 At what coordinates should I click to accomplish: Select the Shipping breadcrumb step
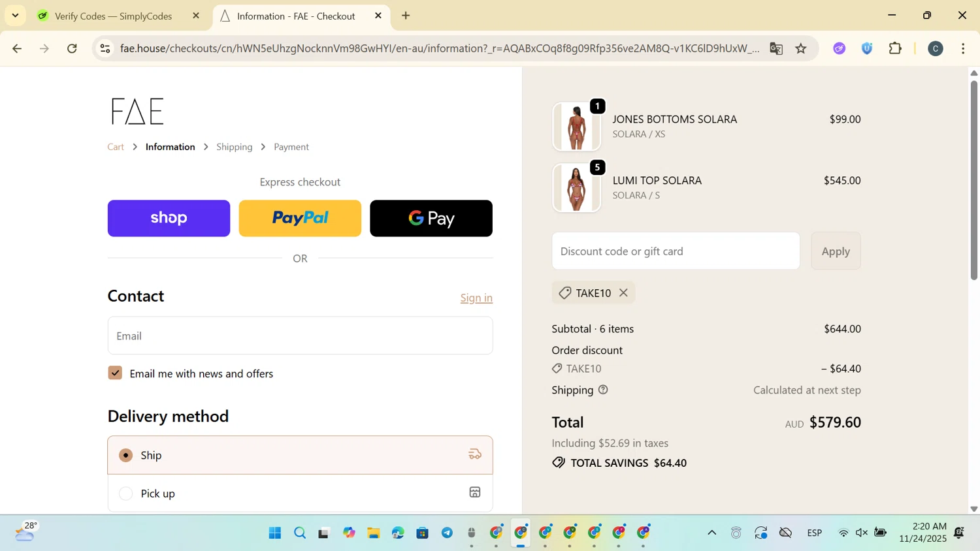235,147
